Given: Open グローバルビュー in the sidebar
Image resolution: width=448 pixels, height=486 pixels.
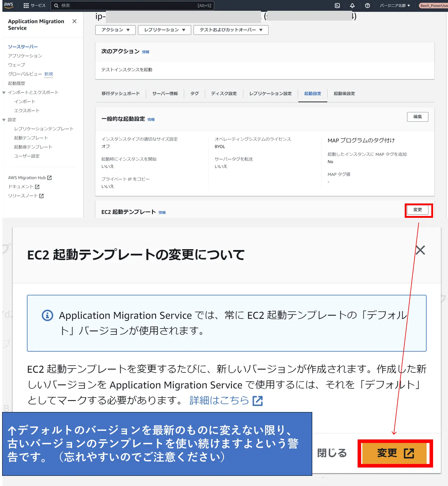Looking at the screenshot, I should (x=25, y=74).
